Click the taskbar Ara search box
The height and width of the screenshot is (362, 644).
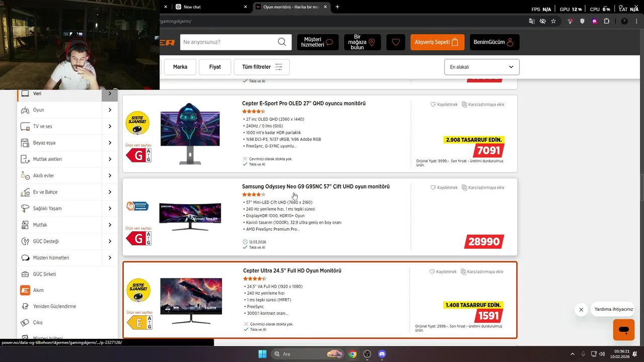tap(308, 354)
